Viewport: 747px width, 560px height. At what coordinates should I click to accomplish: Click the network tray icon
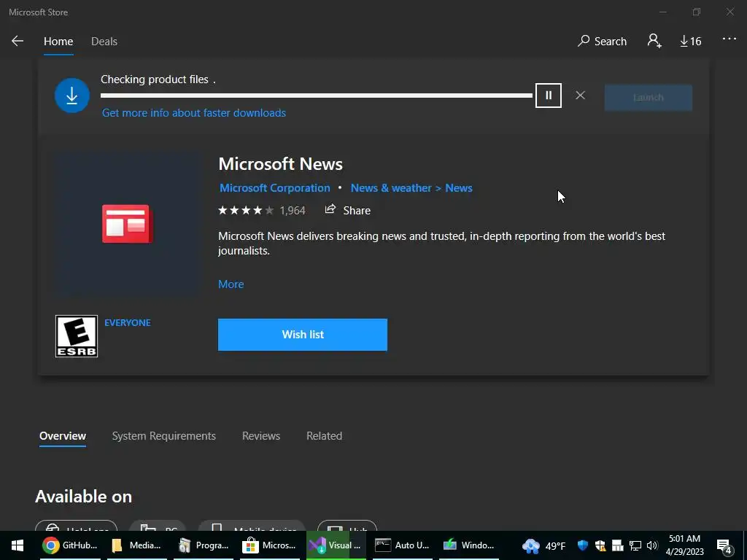tap(635, 545)
